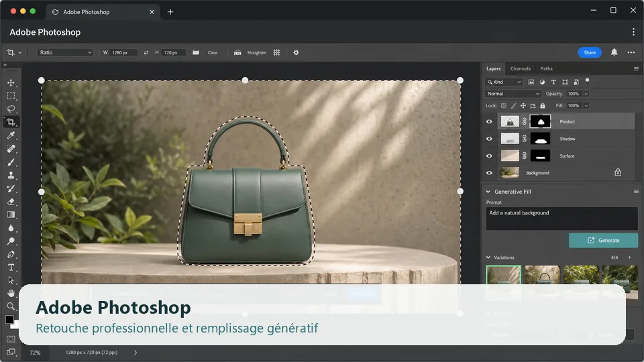Click the Share button
Image resolution: width=644 pixels, height=362 pixels.
(590, 52)
